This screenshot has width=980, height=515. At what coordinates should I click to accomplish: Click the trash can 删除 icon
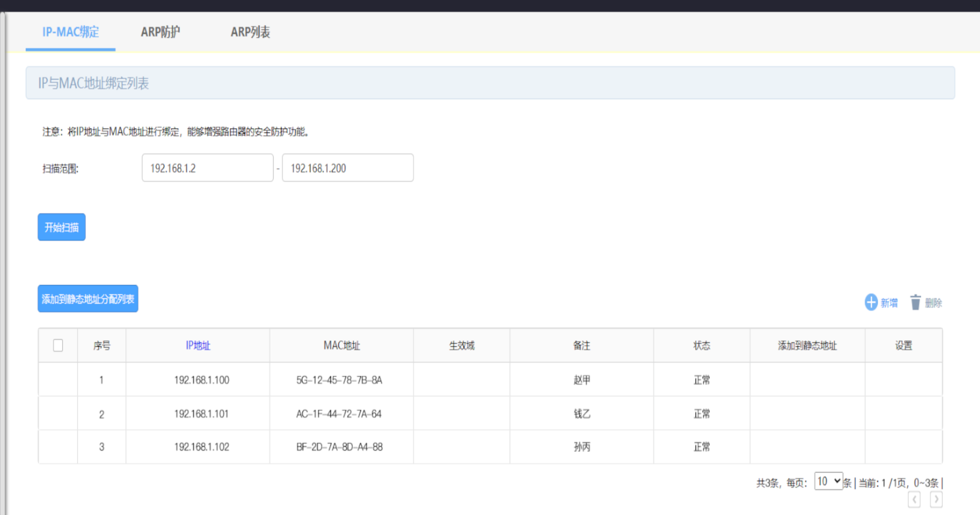coord(915,302)
